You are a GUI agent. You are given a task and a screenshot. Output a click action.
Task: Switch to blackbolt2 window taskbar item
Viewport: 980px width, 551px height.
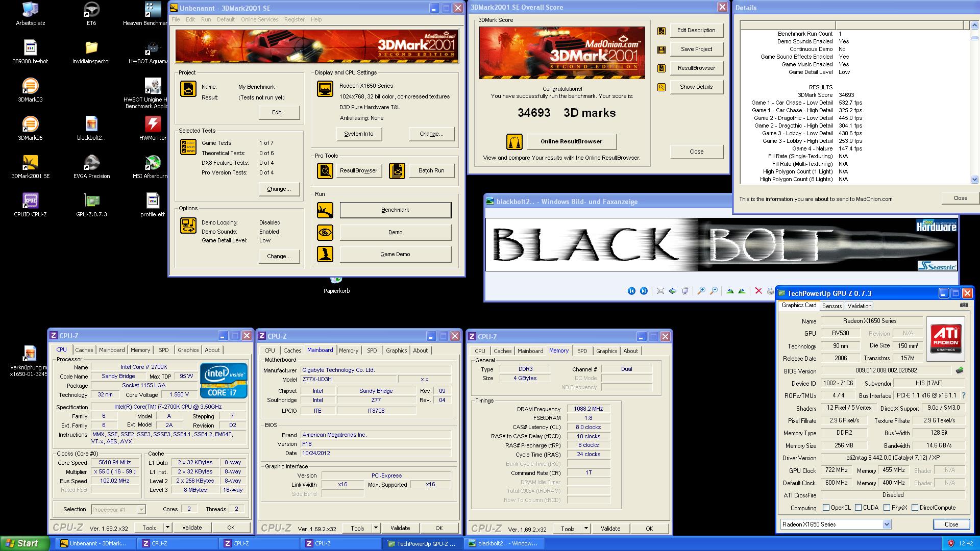coord(503,543)
